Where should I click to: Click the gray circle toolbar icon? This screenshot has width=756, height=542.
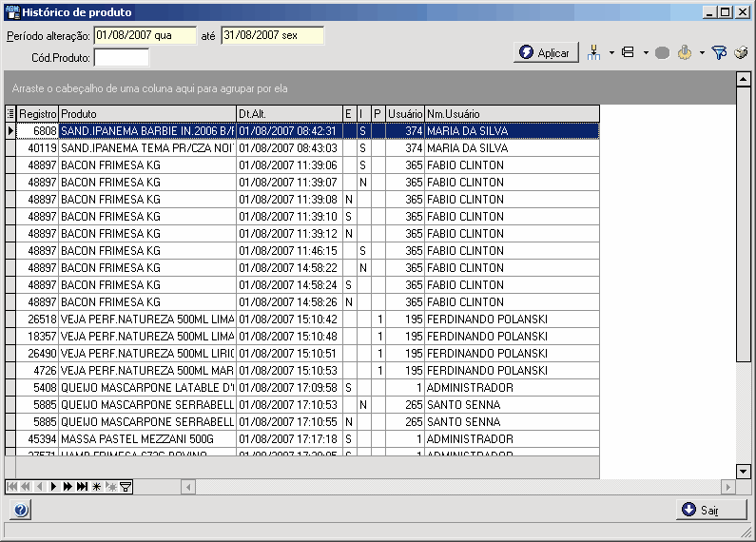(x=662, y=52)
